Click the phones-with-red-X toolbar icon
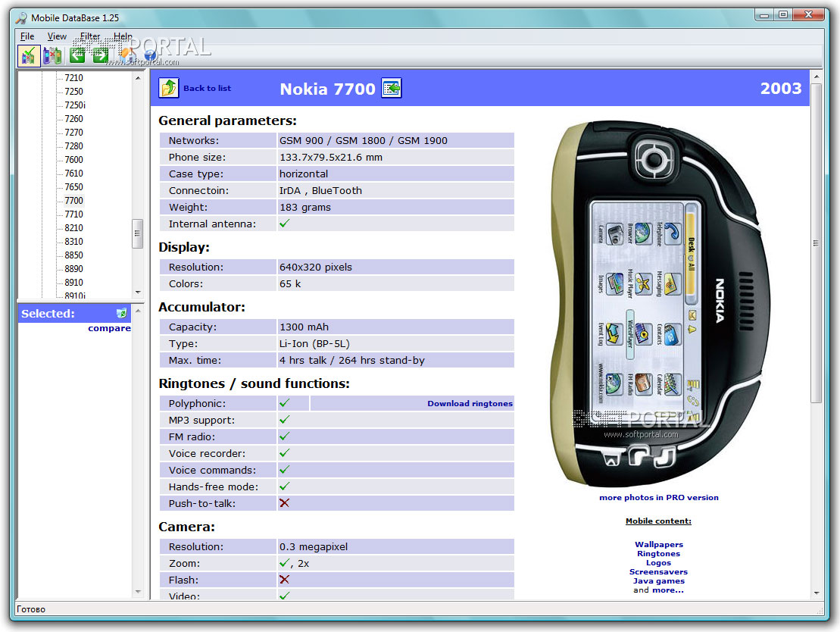The width and height of the screenshot is (840, 632). 52,55
